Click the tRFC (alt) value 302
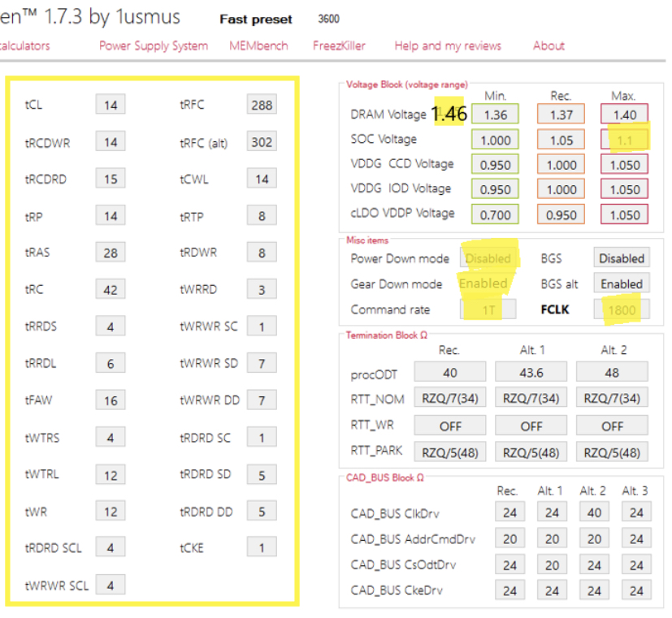The height and width of the screenshot is (618, 672). pyautogui.click(x=262, y=141)
